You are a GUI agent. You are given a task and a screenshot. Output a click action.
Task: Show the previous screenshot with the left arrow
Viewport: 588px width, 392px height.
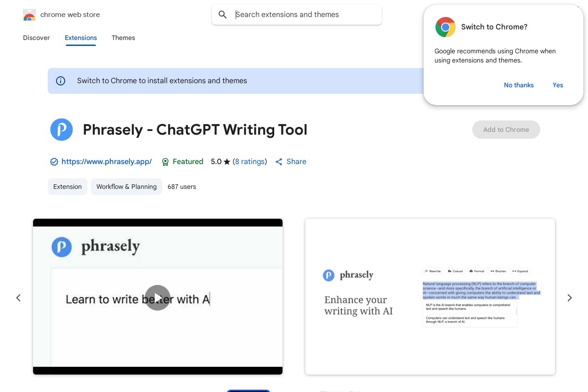pyautogui.click(x=18, y=298)
